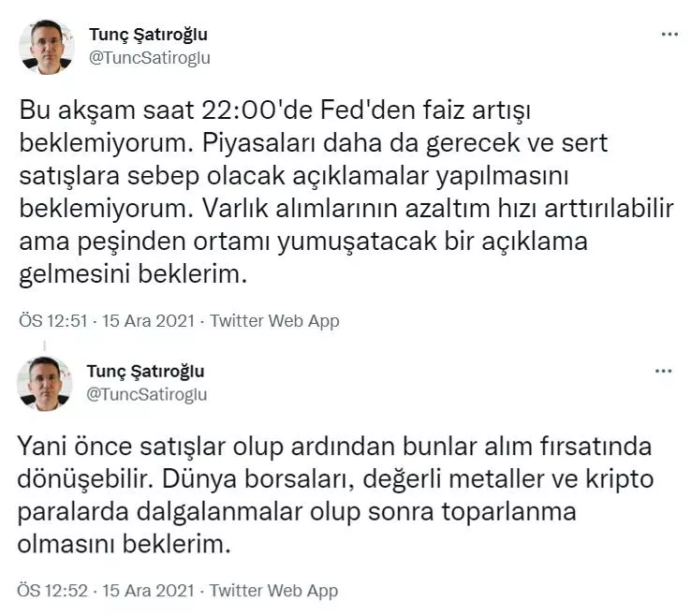This screenshot has height=616, width=691.
Task: Click the 15 Ara 2021 date after 12:52
Action: [x=149, y=591]
